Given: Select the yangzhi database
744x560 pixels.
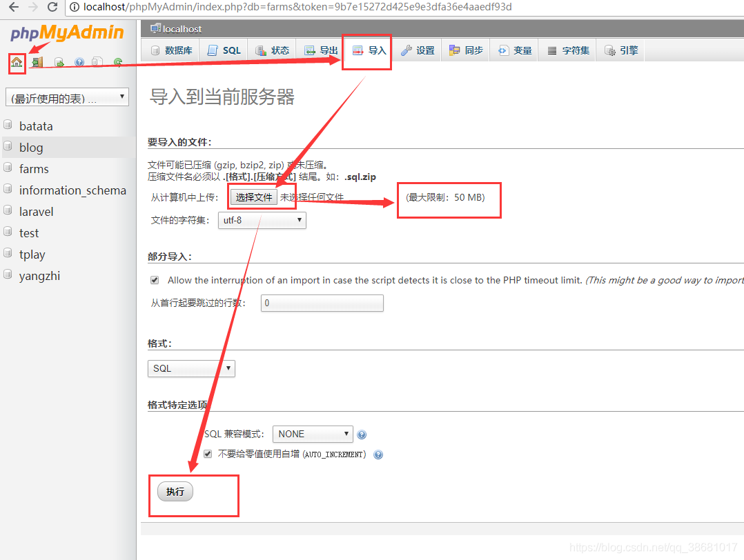Looking at the screenshot, I should [x=39, y=276].
